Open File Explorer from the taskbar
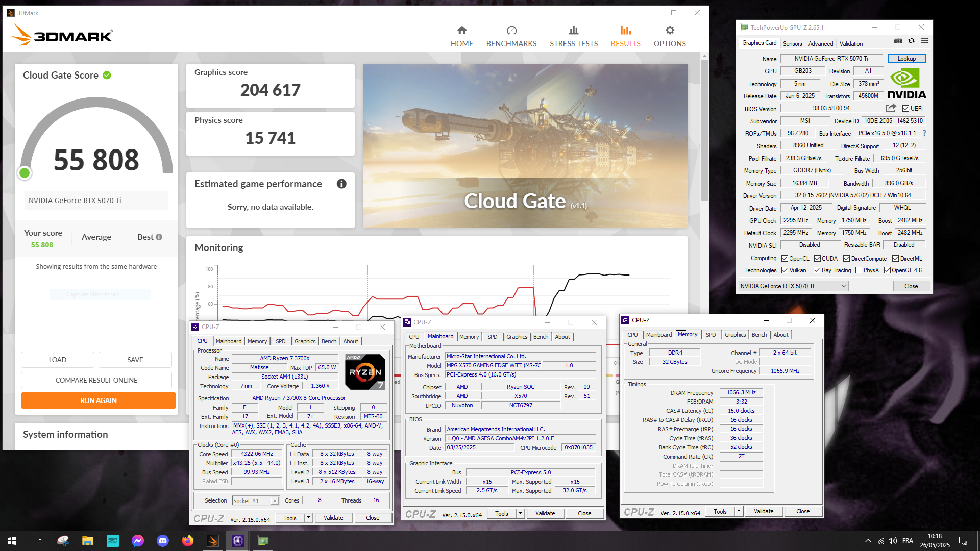980x551 pixels. coord(88,541)
